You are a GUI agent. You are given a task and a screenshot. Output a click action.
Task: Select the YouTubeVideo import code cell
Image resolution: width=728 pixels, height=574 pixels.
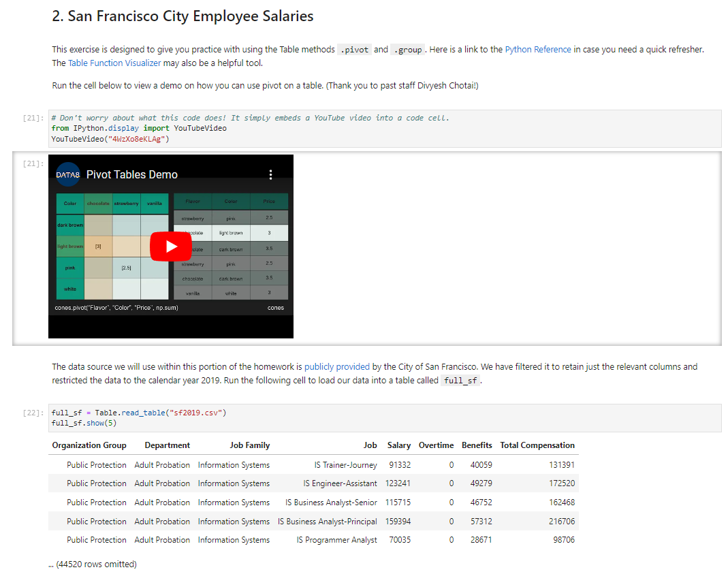pos(385,129)
